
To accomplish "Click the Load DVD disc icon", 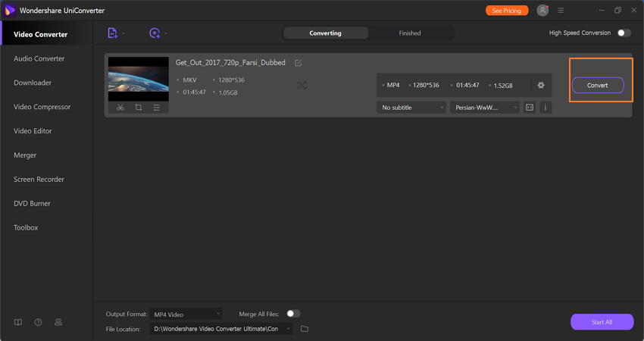I will click(155, 33).
